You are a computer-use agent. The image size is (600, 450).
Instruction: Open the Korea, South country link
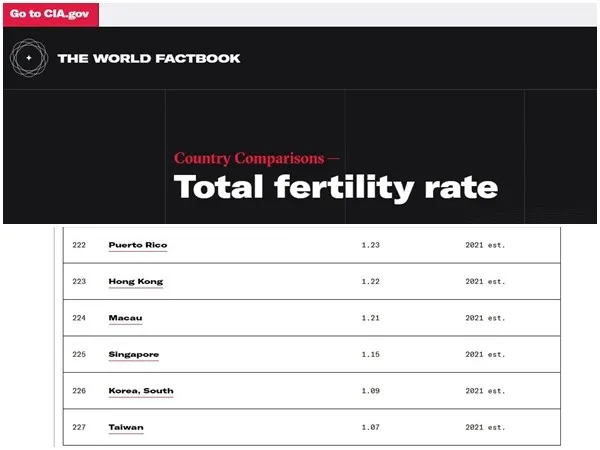pos(140,391)
